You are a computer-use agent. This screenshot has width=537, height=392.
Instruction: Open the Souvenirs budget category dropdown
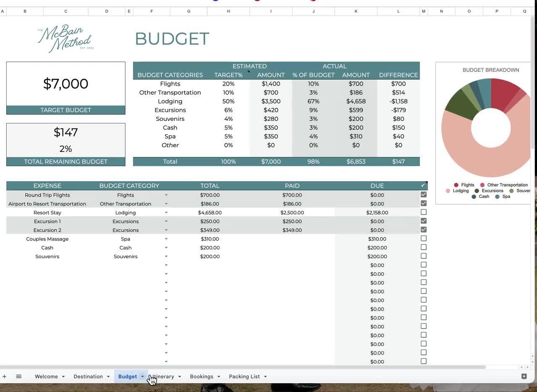pyautogui.click(x=166, y=256)
